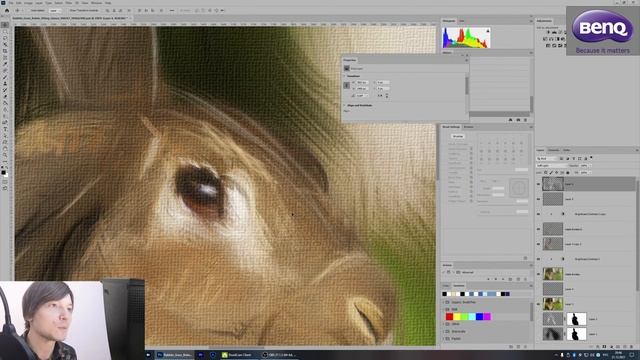Click Lock transparent pixels icon in Layers

coord(546,173)
